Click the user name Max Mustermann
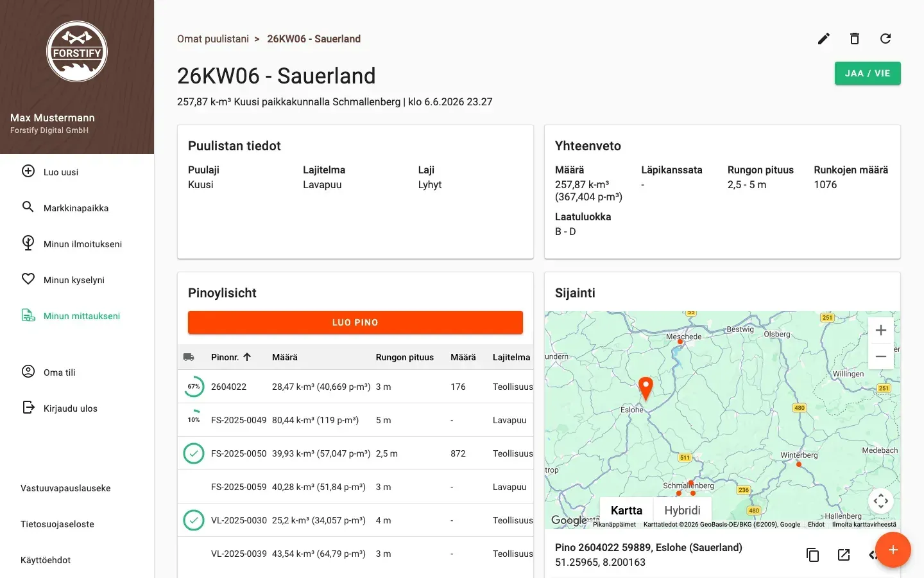This screenshot has width=924, height=578. pos(53,118)
